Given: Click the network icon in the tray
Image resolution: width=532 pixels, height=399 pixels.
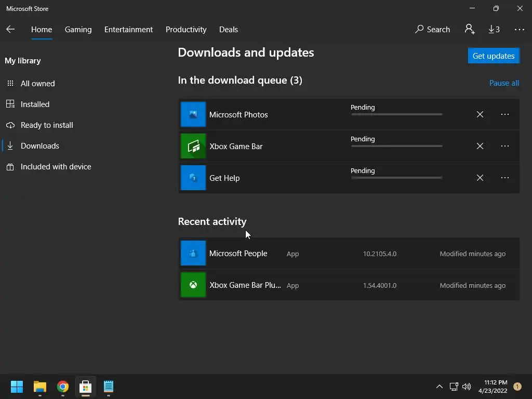Looking at the screenshot, I should tap(454, 387).
